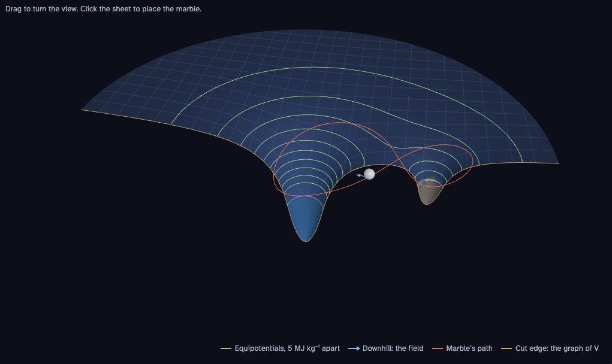Click the blue downhill field arrow beside the marble
Viewport: 612px width, 364px height.
pos(360,176)
